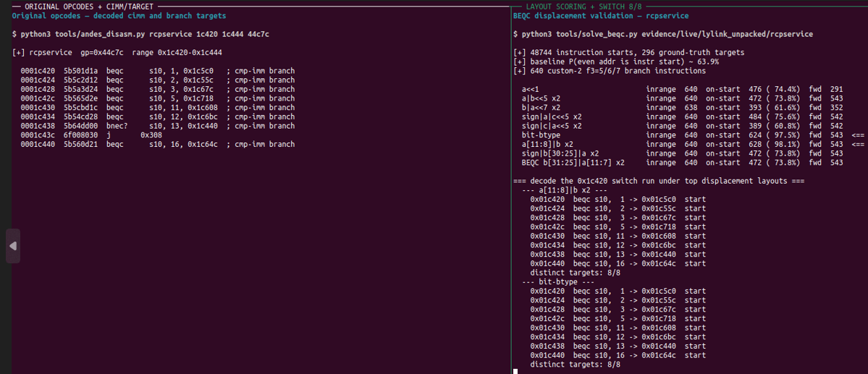The width and height of the screenshot is (868, 374).
Task: Click opcode 5b560d21 at address 0001c440
Action: tap(81, 145)
